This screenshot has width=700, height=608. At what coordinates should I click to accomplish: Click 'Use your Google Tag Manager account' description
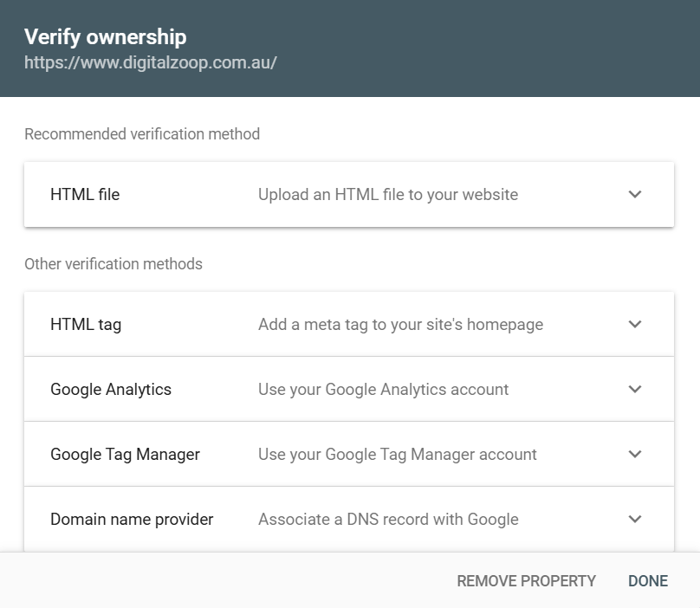coord(398,455)
